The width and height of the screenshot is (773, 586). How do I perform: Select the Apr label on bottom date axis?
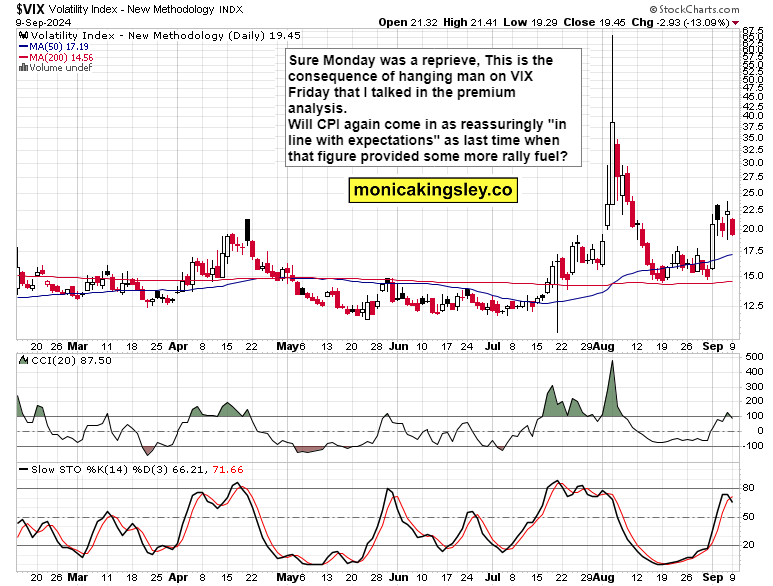(178, 577)
